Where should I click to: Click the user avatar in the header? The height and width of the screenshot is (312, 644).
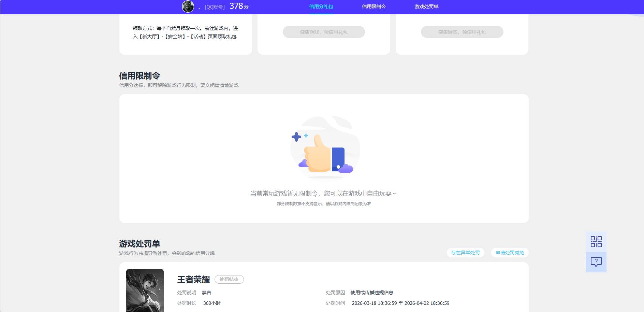[188, 6]
